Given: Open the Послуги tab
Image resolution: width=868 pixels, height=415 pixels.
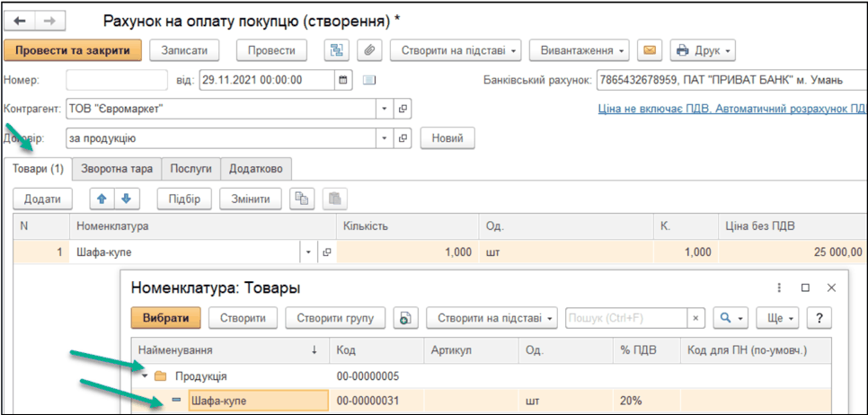Looking at the screenshot, I should coord(190,168).
